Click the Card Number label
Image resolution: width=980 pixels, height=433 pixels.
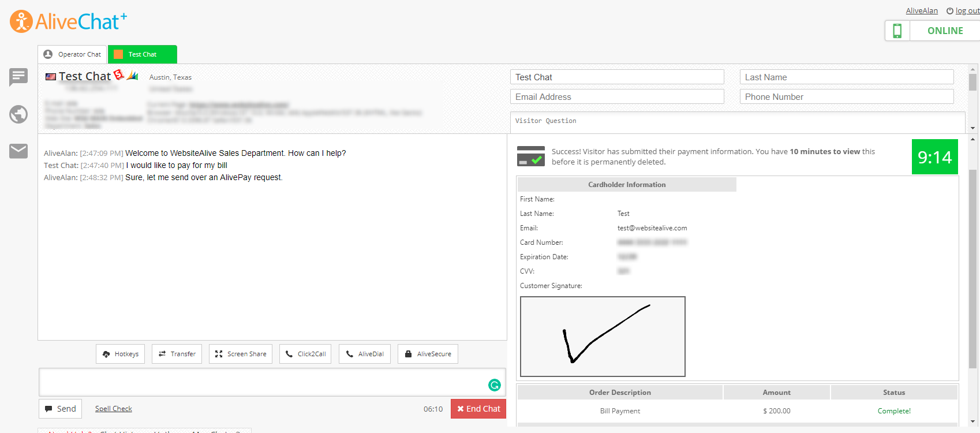point(541,242)
